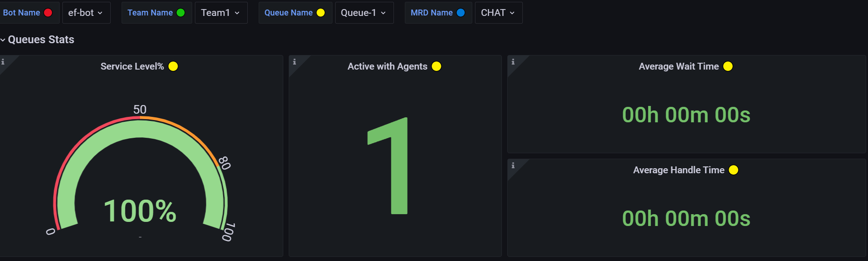
Task: Click the red dot beside Bot Name
Action: 48,13
